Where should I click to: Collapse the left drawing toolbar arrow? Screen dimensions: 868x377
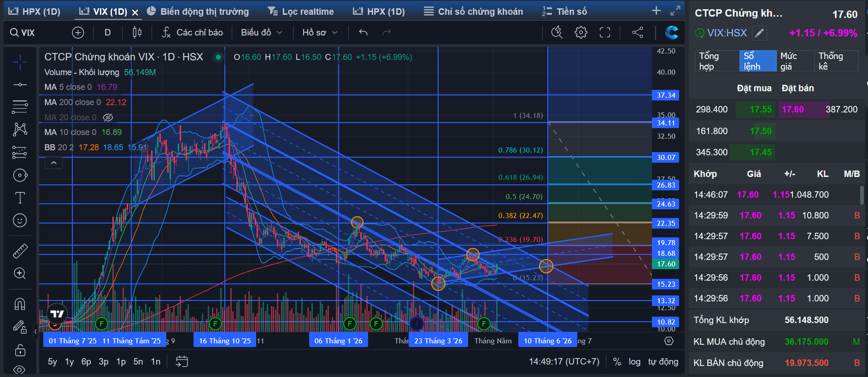[35, 331]
